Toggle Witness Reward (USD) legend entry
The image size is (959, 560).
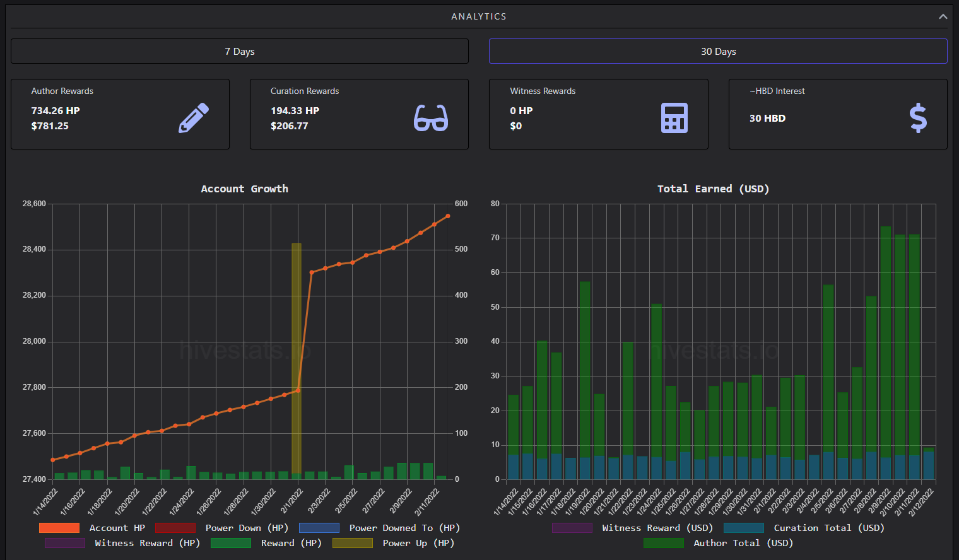[632, 528]
